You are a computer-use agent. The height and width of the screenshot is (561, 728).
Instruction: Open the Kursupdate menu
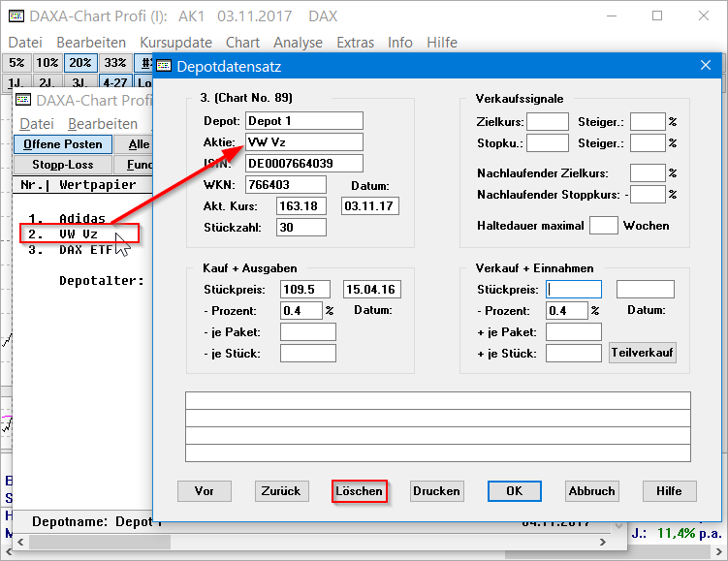[175, 43]
